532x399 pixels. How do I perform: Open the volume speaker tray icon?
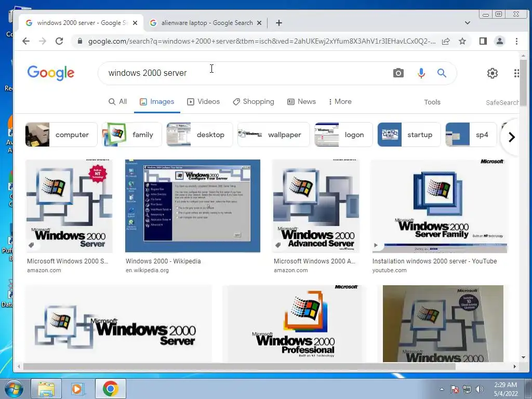tap(480, 389)
